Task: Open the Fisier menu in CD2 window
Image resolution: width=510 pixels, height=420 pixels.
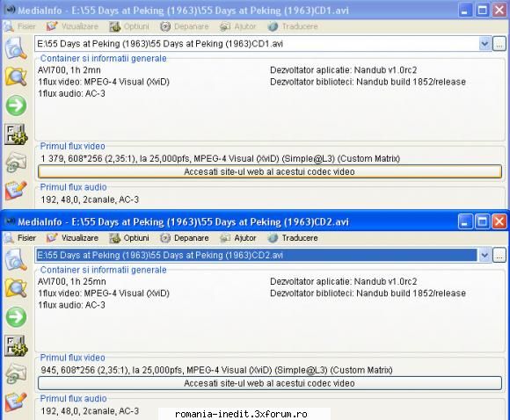Action: click(x=20, y=238)
